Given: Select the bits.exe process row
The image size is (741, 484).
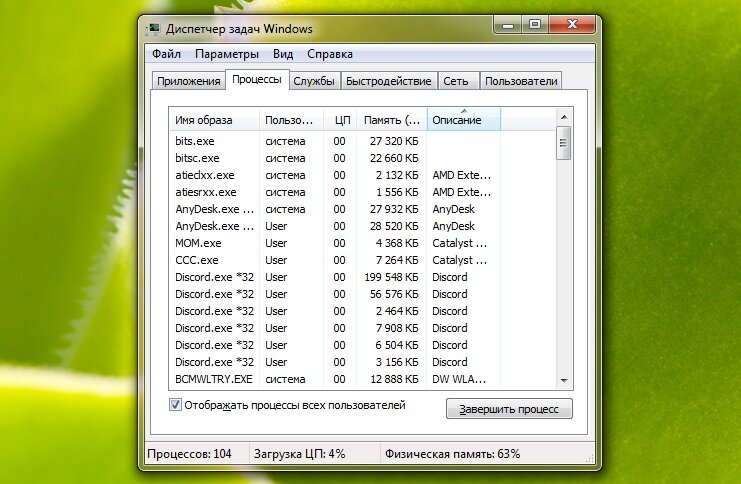Looking at the screenshot, I should (x=362, y=141).
